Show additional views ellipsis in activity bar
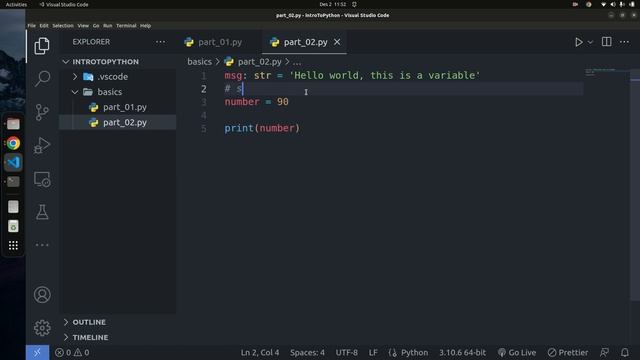 [x=42, y=245]
